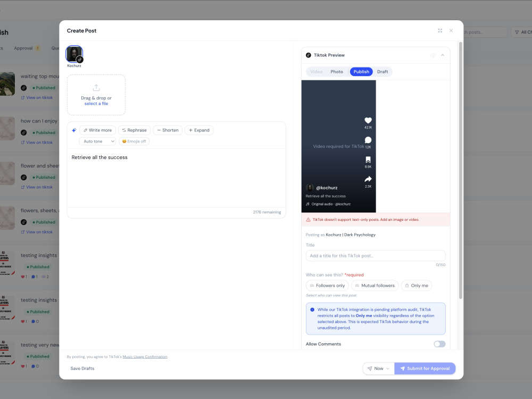Toggle Allow Comments switch
The height and width of the screenshot is (399, 532).
coord(439,344)
